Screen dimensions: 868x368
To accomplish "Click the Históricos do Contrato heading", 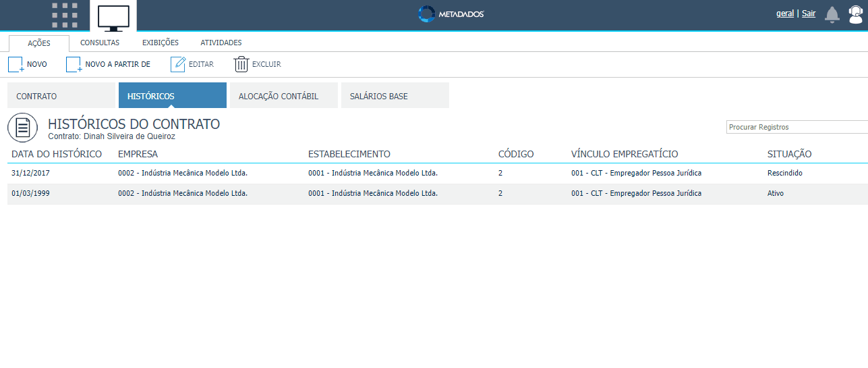I will pos(134,124).
